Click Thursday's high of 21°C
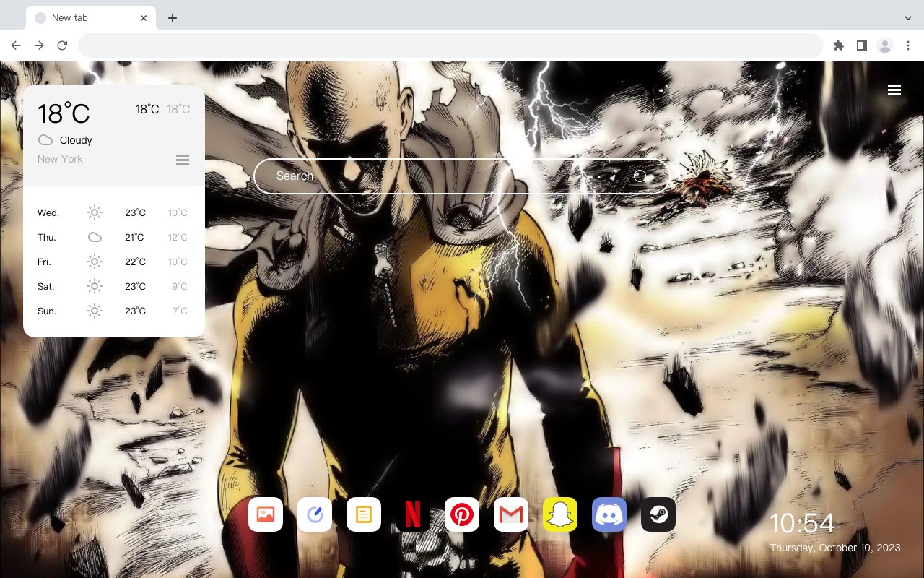Screen dimensions: 924x578 click(x=135, y=237)
